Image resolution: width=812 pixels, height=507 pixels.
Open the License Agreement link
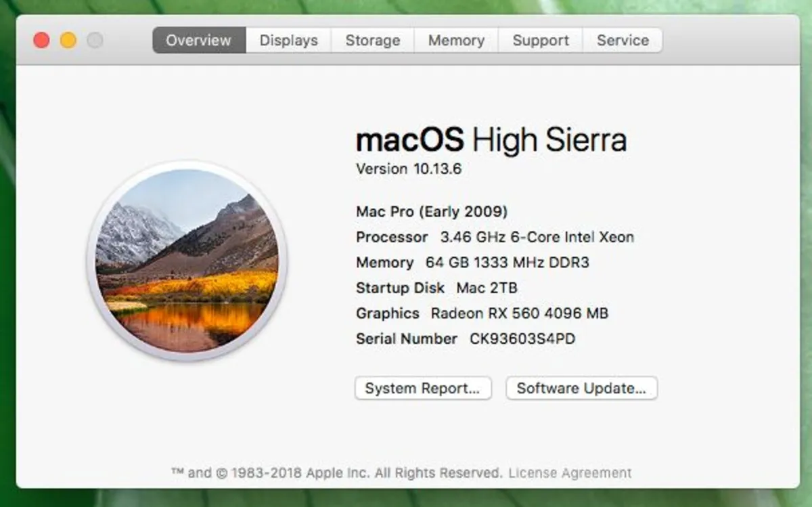(570, 473)
